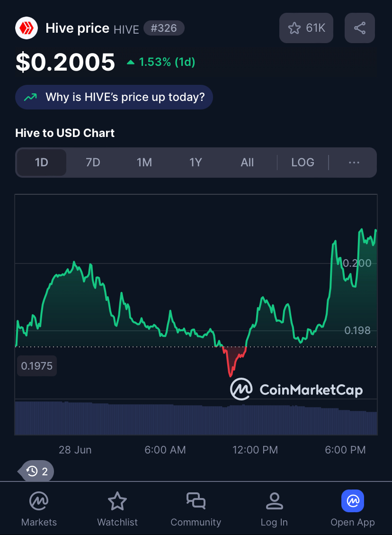Viewport: 392px width, 535px height.
Task: Open the history badge showing 2
Action: tap(36, 471)
